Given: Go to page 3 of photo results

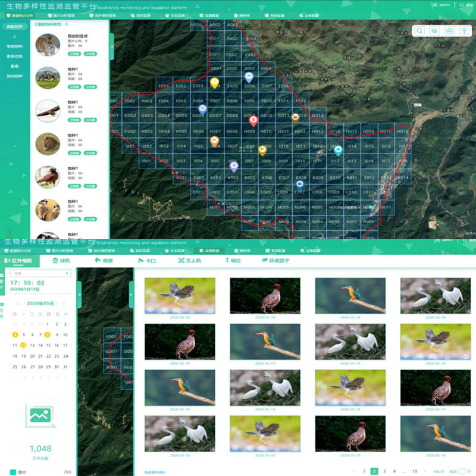Looking at the screenshot, I should [x=384, y=471].
